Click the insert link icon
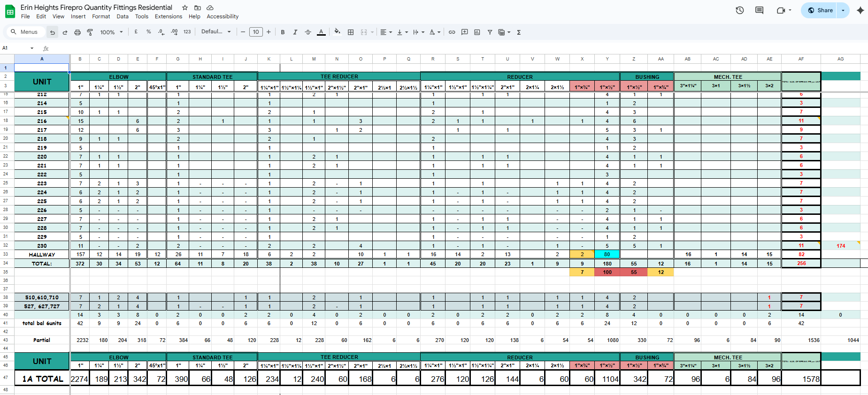The width and height of the screenshot is (868, 395). coord(452,32)
